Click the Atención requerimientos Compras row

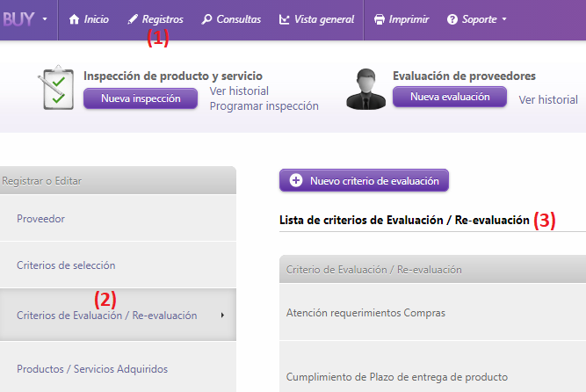(432, 312)
